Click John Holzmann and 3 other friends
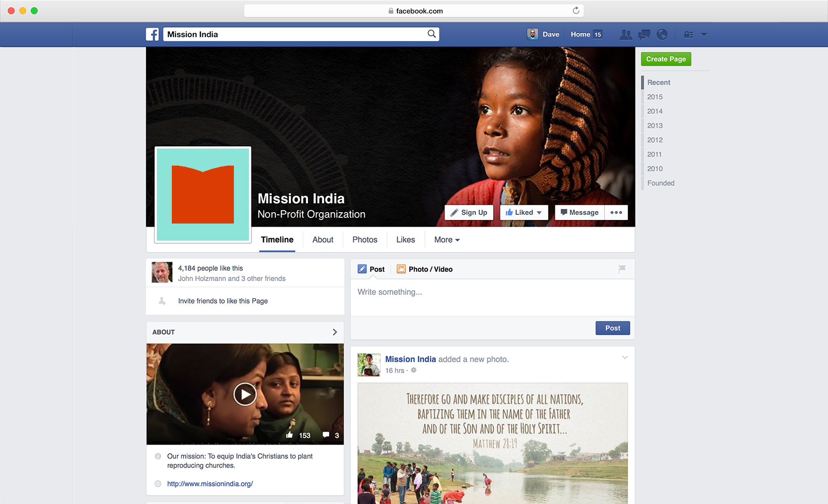Screen dimensions: 828x504 pyautogui.click(x=232, y=278)
